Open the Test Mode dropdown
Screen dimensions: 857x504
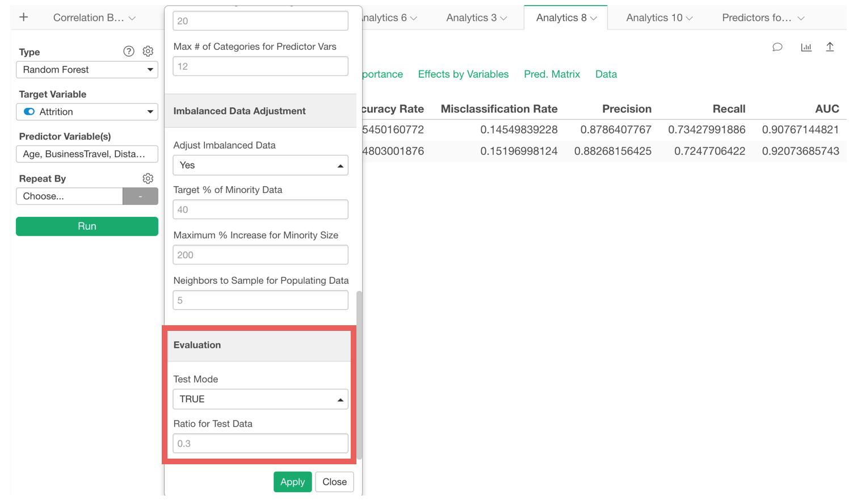click(x=260, y=399)
